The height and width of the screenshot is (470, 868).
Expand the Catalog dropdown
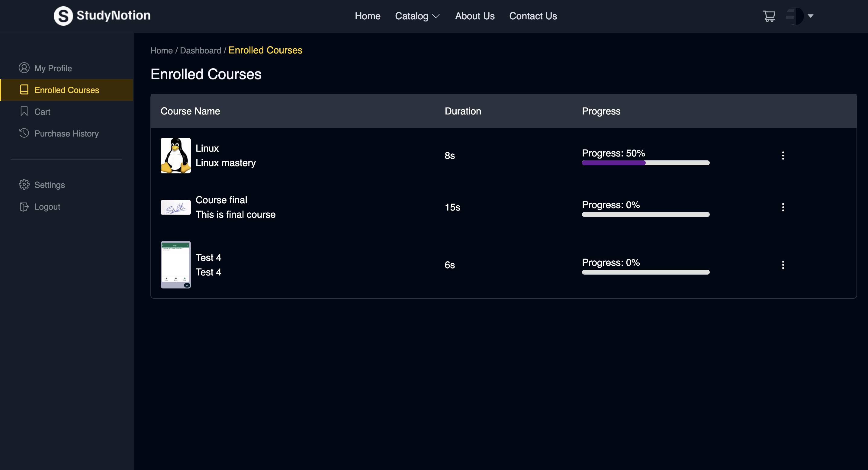click(417, 16)
